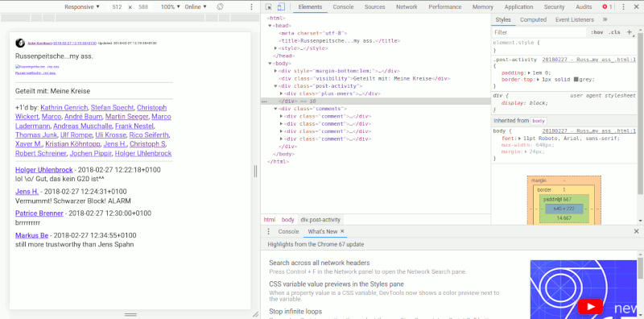Open Kathrin Genrich profile link

coord(64,108)
